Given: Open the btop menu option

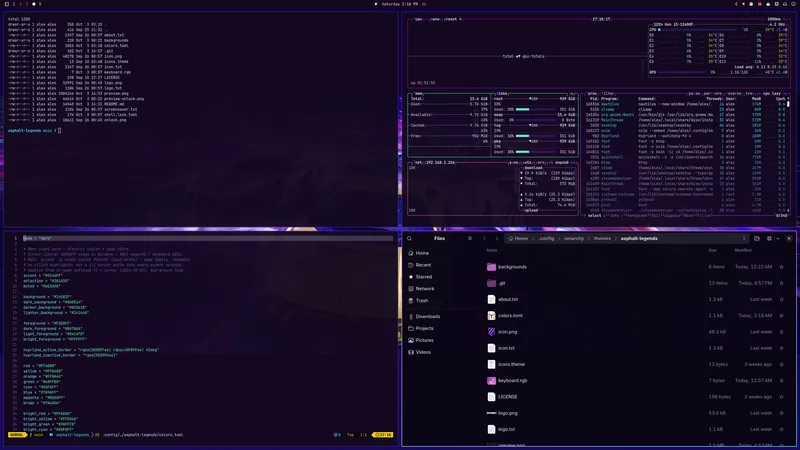Looking at the screenshot, I should [435, 19].
